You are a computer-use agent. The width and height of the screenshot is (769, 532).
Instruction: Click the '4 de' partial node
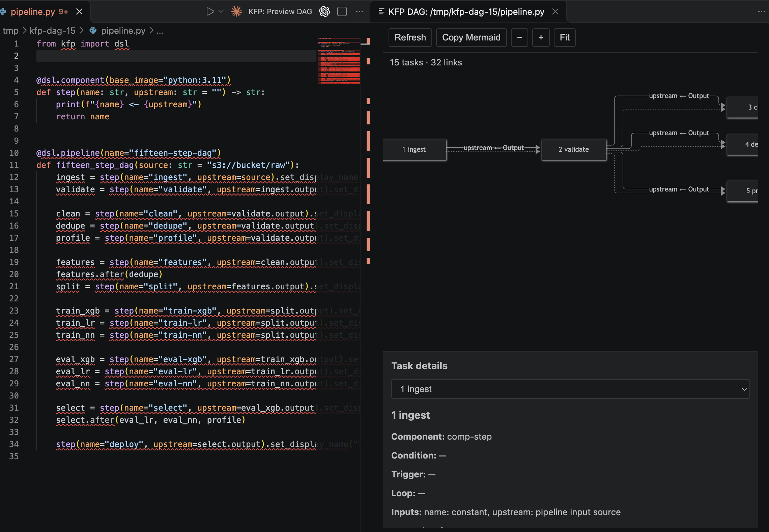point(742,144)
